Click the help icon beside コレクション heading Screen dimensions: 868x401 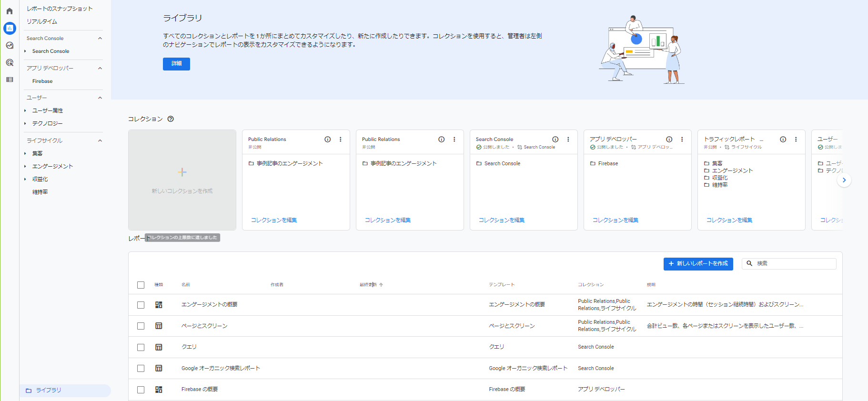171,119
